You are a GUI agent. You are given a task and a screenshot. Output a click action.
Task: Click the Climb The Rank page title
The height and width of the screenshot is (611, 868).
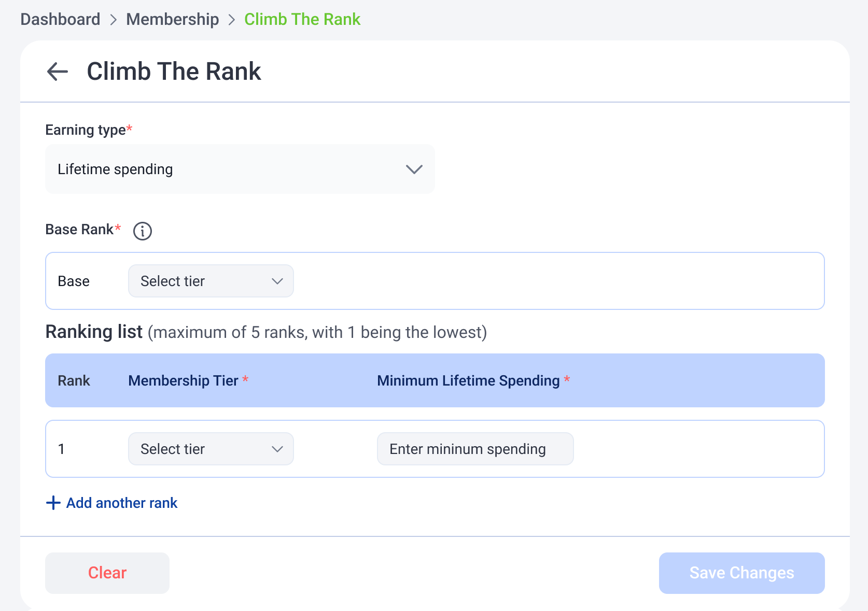pyautogui.click(x=174, y=71)
